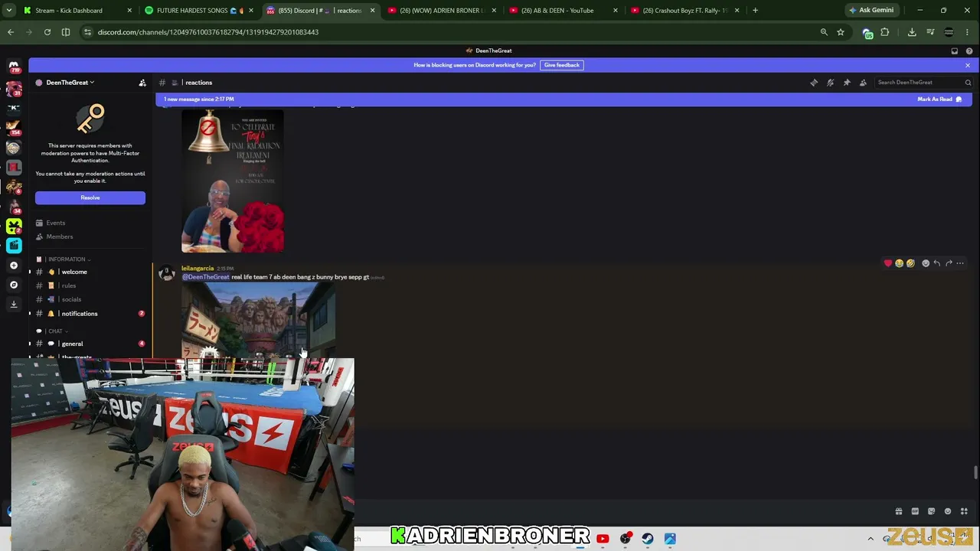Click the invite people icon beside server name
Viewport: 980px width, 551px height.
pos(142,83)
